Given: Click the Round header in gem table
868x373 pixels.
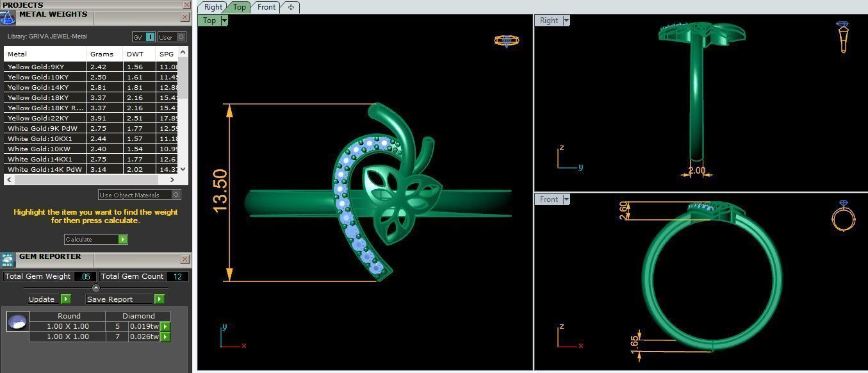Looking at the screenshot, I should (x=69, y=316).
